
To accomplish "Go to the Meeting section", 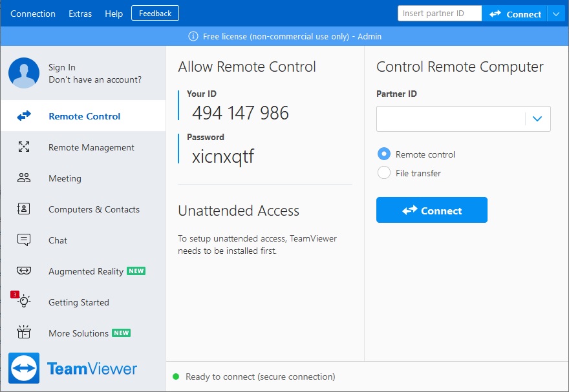I will pos(83,178).
